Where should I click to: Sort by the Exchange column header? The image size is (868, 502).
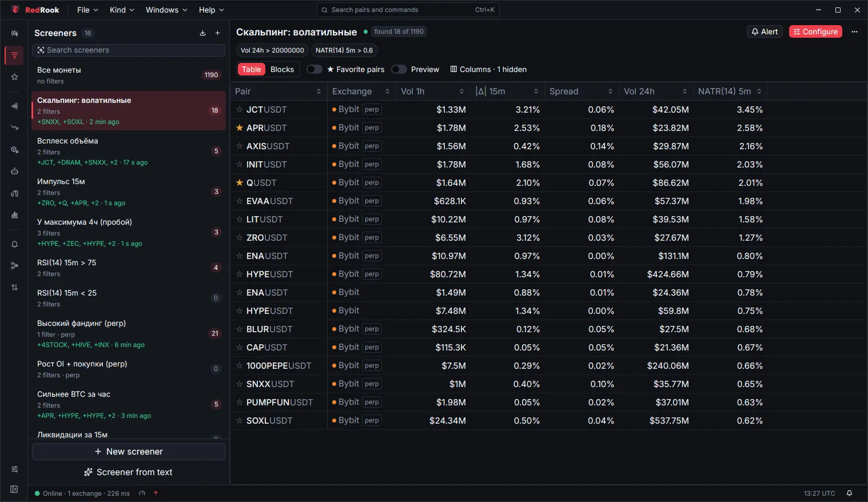coord(361,91)
